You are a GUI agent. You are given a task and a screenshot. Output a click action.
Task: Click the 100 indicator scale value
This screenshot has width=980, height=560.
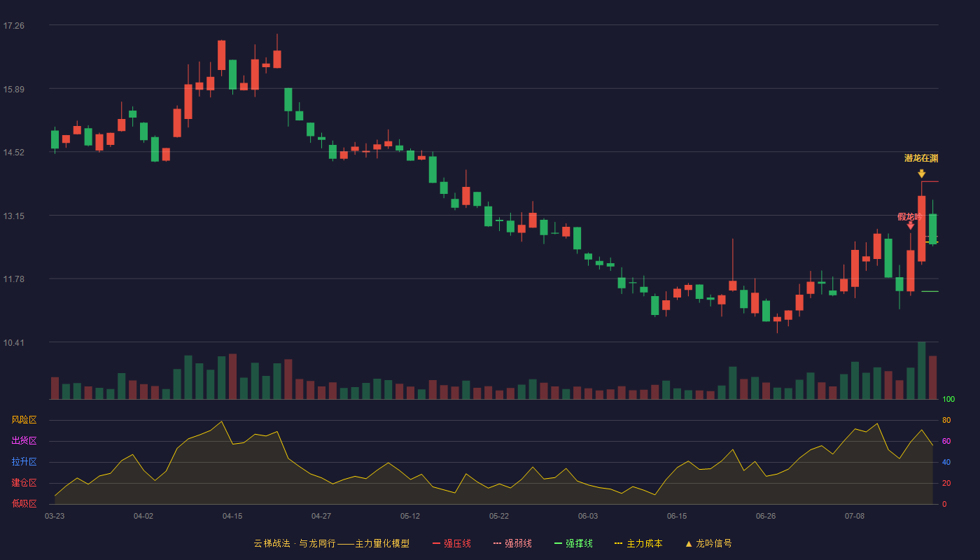click(948, 399)
